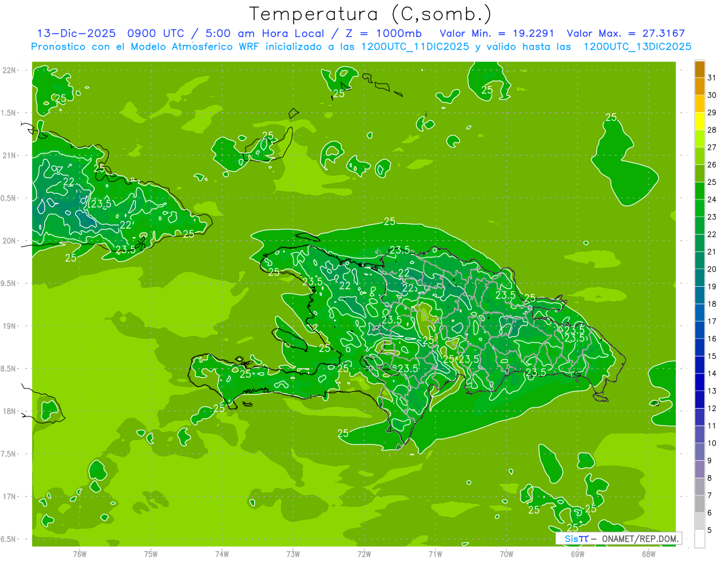Click the '75W' longitude label
Screen dimensions: 728x562
[x=151, y=554]
